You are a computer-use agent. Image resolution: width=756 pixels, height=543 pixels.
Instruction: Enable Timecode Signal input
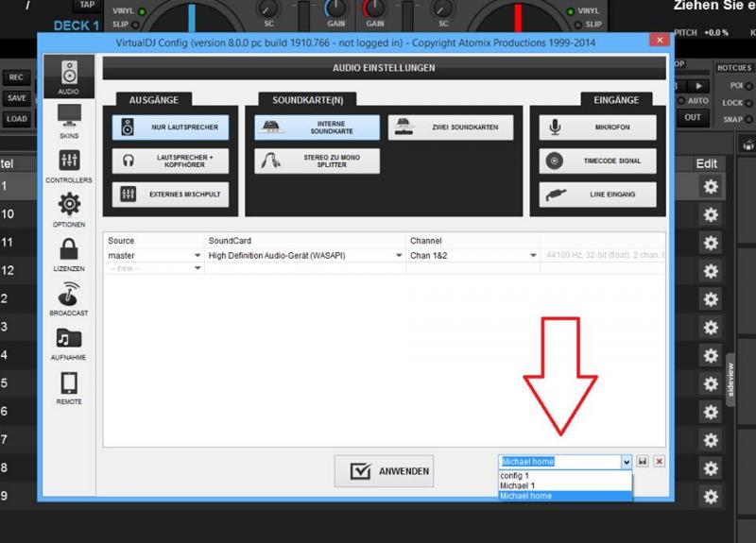[597, 161]
